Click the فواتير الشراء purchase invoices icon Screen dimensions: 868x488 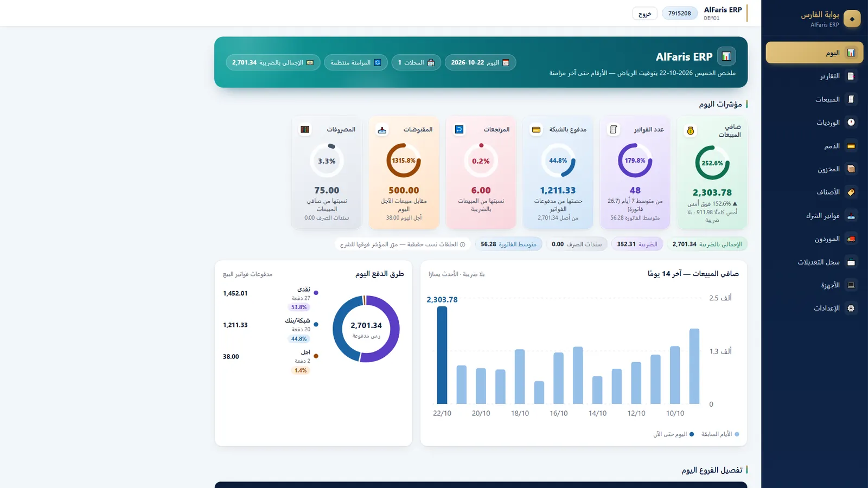click(851, 216)
